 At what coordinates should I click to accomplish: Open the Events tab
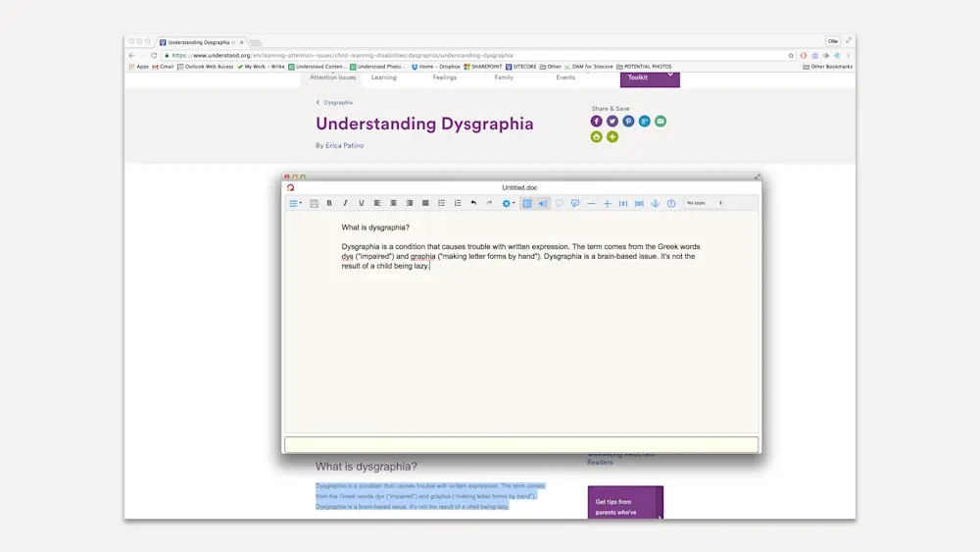pyautogui.click(x=565, y=77)
